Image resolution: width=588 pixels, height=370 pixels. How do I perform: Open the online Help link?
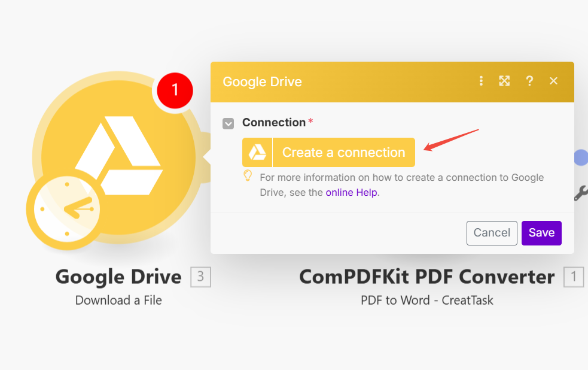pyautogui.click(x=351, y=193)
